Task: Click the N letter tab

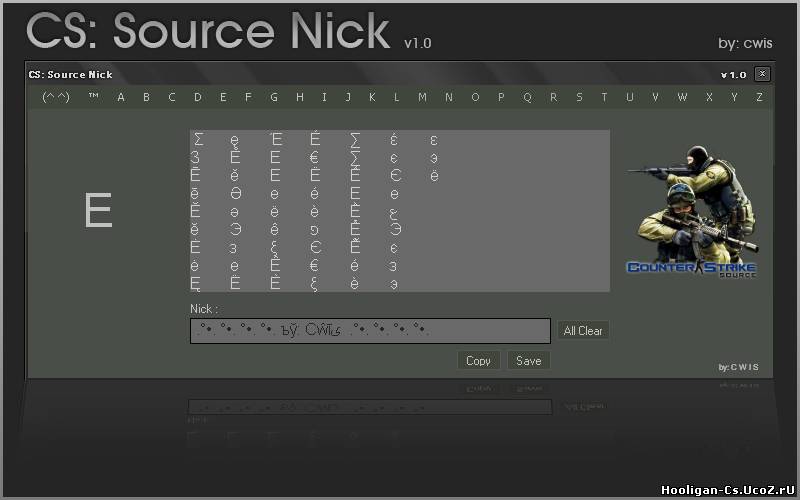Action: (x=449, y=97)
